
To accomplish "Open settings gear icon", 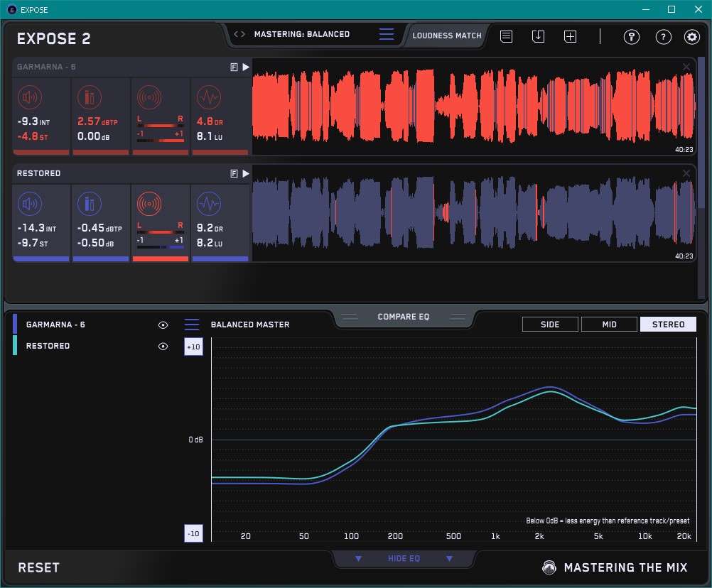I will click(691, 37).
